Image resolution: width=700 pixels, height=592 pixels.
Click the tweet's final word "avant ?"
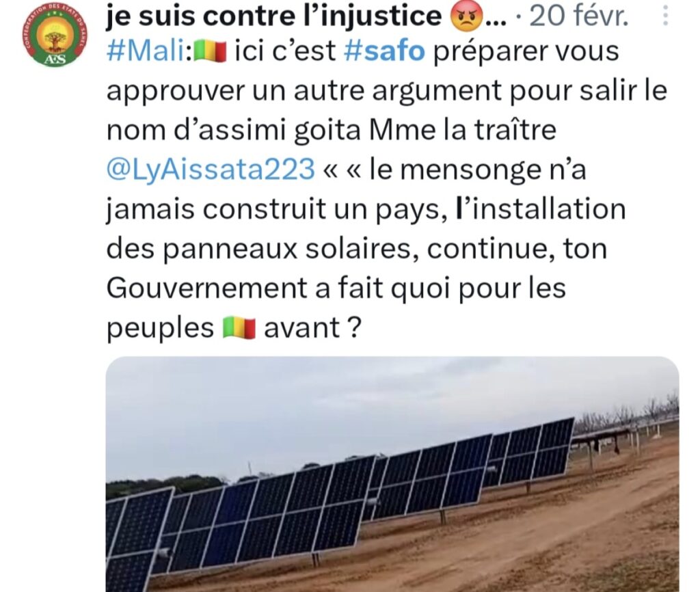tap(312, 329)
